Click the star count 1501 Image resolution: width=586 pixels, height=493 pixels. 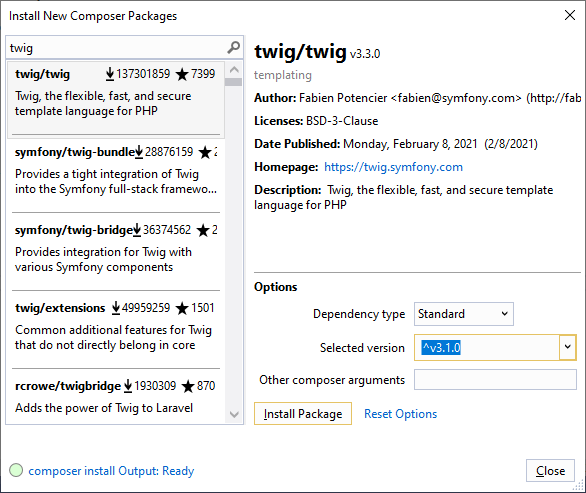(x=203, y=308)
